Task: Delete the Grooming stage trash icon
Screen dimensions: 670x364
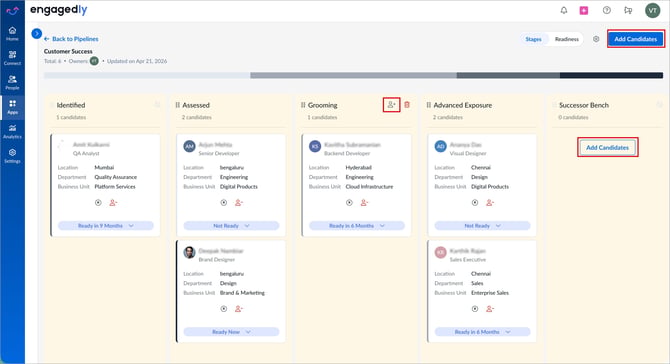Action: point(407,105)
